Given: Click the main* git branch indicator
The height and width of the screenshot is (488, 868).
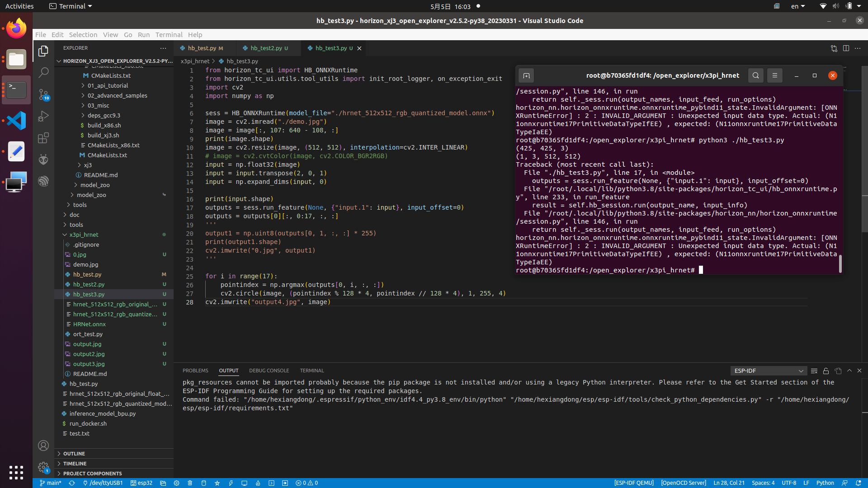Looking at the screenshot, I should tap(50, 483).
